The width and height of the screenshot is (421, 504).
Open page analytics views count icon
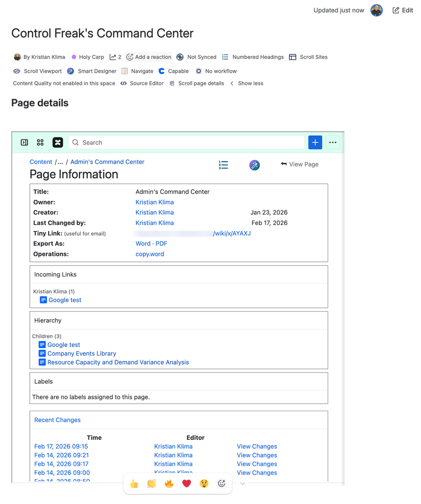click(x=115, y=57)
